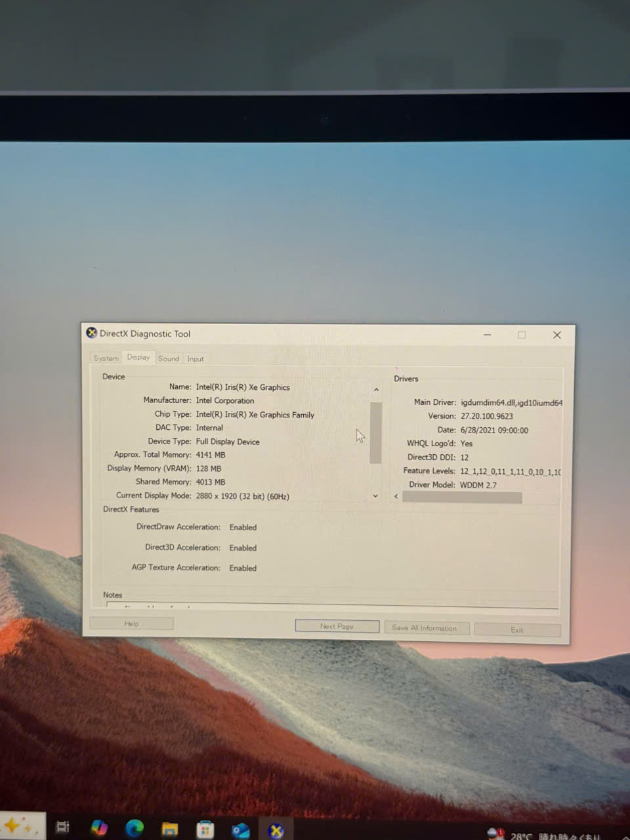Launch Microsoft Edge from taskbar

coord(135,828)
